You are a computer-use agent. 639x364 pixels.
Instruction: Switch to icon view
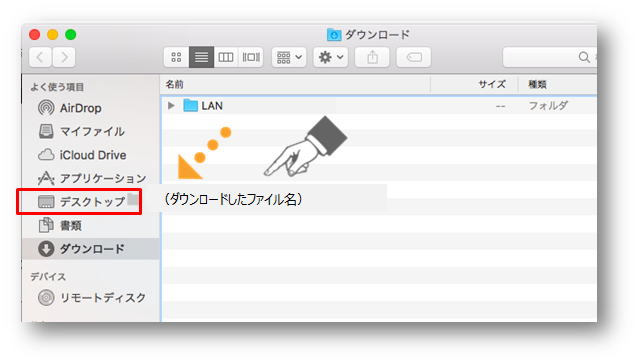[x=176, y=57]
